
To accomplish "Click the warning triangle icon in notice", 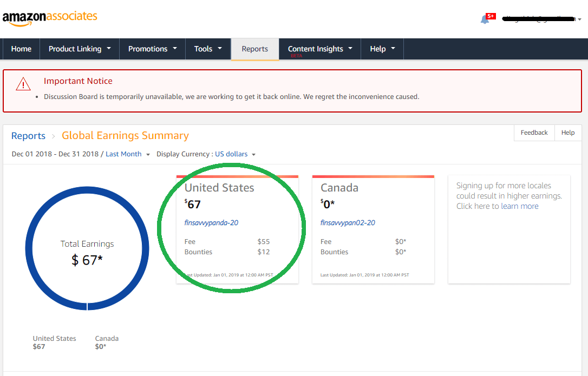I will 23,84.
